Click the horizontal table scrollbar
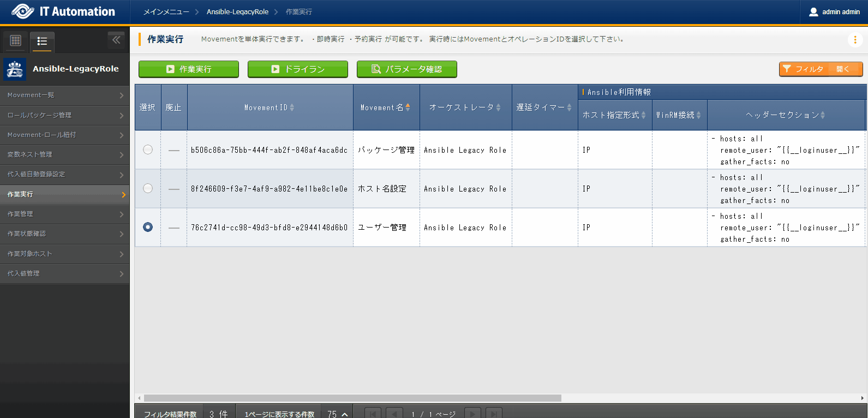Image resolution: width=868 pixels, height=418 pixels. click(x=352, y=398)
